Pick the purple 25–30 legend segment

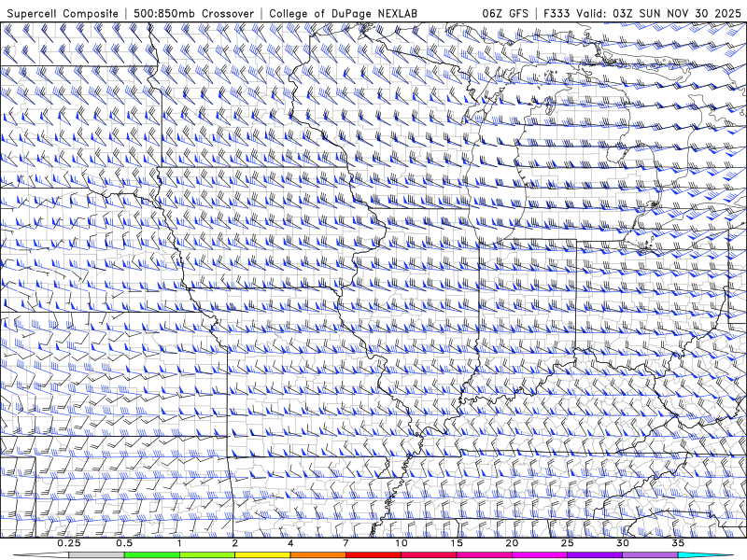coord(595,555)
